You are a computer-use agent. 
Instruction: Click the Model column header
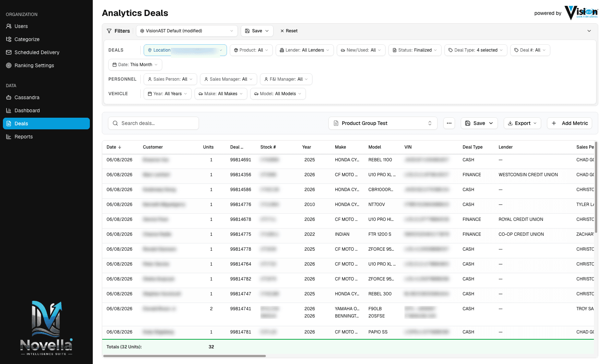[x=375, y=147]
